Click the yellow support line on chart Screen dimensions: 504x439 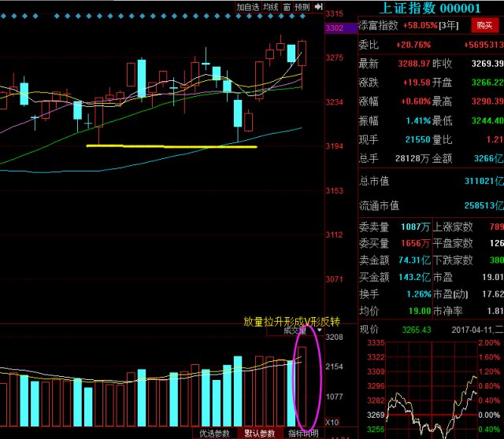click(172, 146)
